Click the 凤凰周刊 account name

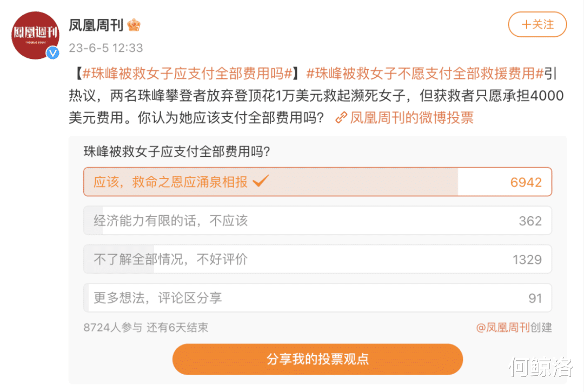[x=96, y=24]
